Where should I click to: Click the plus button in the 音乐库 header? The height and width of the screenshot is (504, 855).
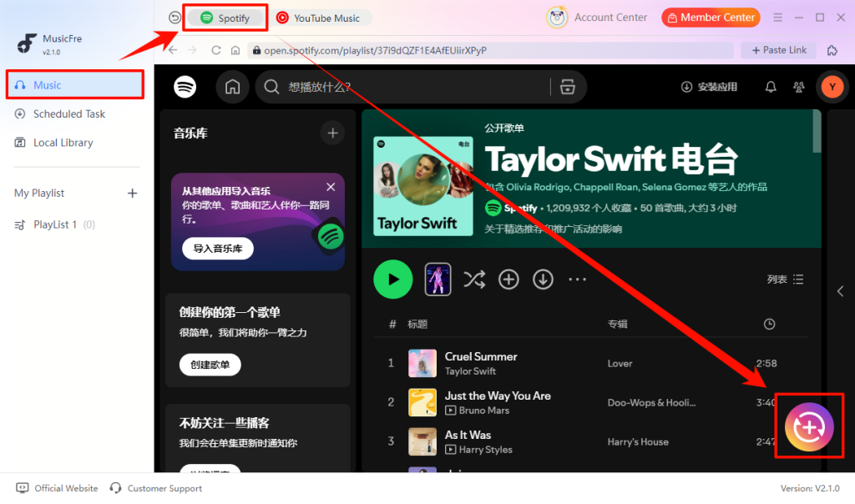pyautogui.click(x=332, y=133)
